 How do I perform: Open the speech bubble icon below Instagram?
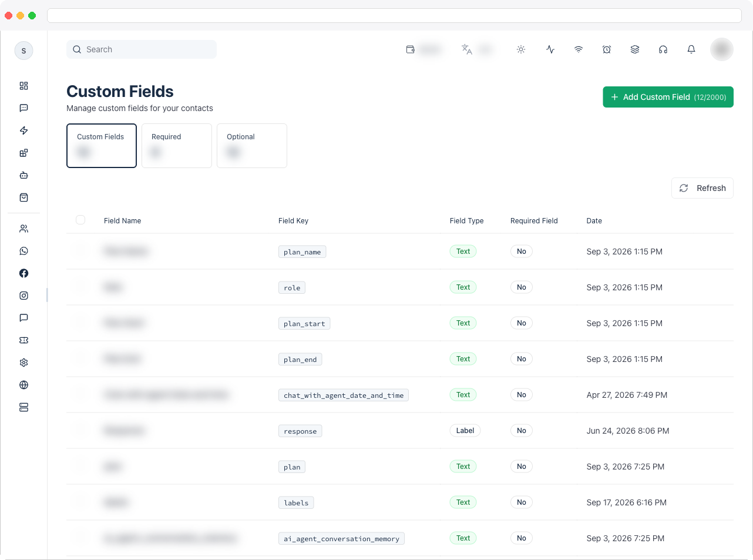[23, 318]
